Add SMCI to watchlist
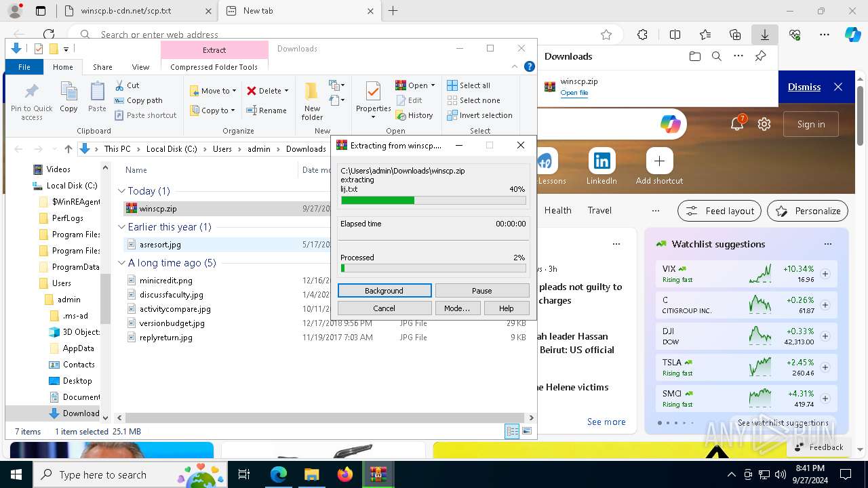This screenshot has height=488, width=868. coord(825,399)
